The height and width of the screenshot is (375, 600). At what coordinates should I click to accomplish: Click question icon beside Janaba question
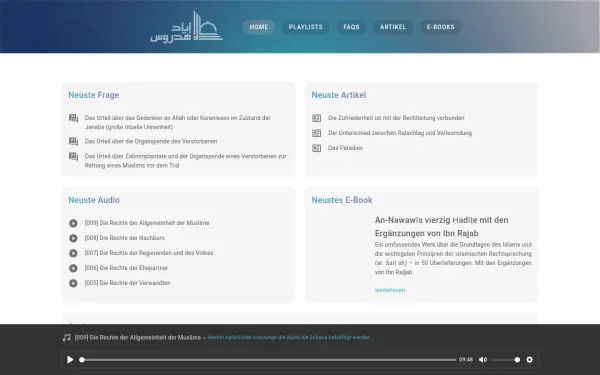73,118
